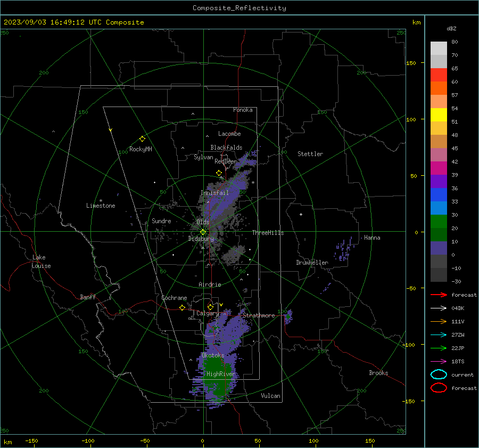Click the Banff city label
The height and width of the screenshot is (448, 479).
(88, 297)
